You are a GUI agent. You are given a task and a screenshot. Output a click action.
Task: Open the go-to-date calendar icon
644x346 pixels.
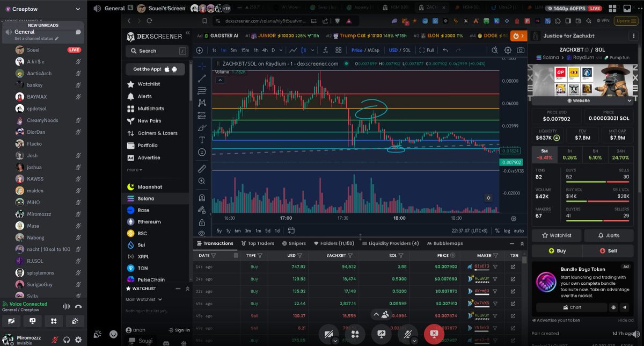(x=291, y=230)
